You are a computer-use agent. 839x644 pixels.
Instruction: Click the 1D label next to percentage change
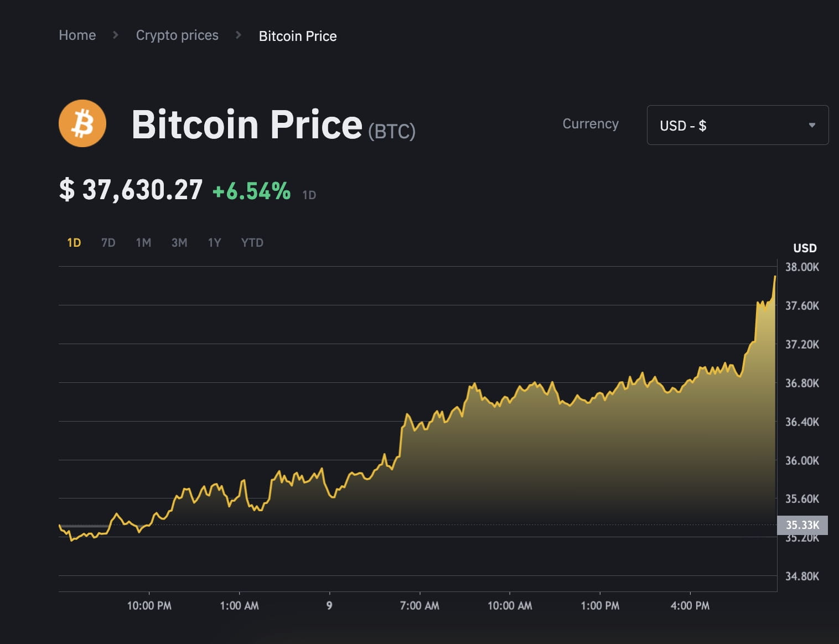point(309,194)
